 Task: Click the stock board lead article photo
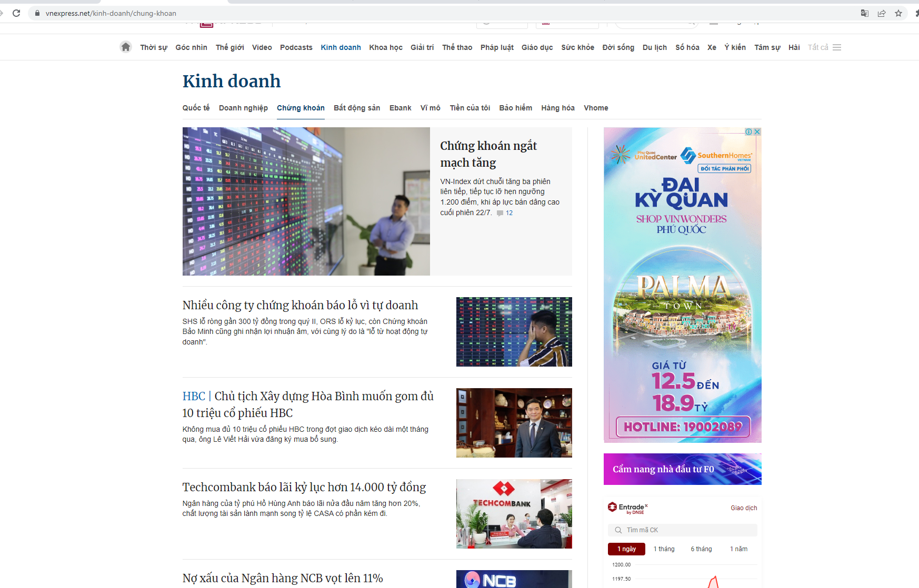coord(306,201)
